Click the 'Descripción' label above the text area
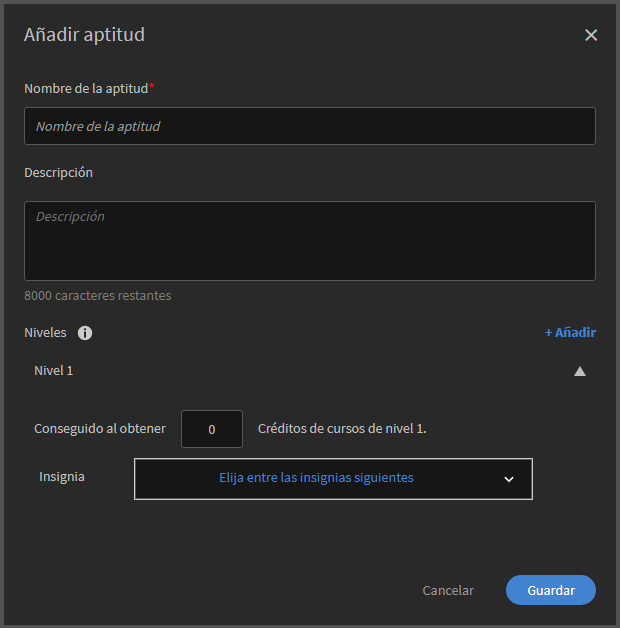Screen dimensions: 620x628 pyautogui.click(x=58, y=172)
